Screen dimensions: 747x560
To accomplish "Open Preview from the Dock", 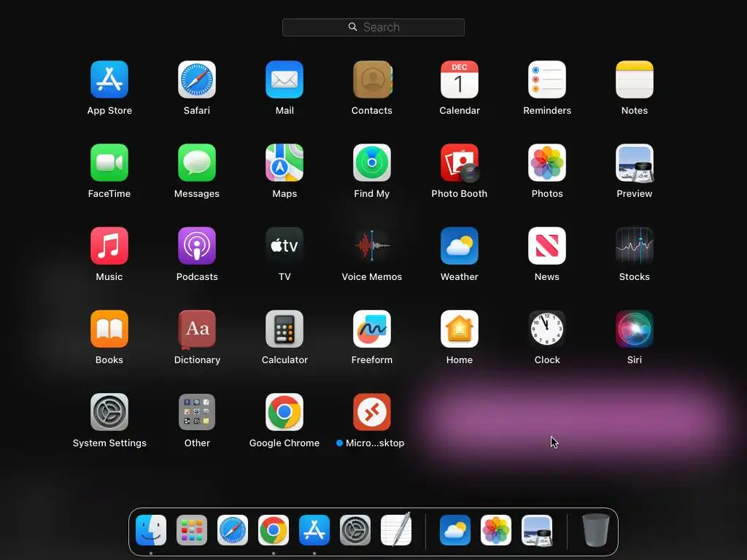I will [x=537, y=530].
